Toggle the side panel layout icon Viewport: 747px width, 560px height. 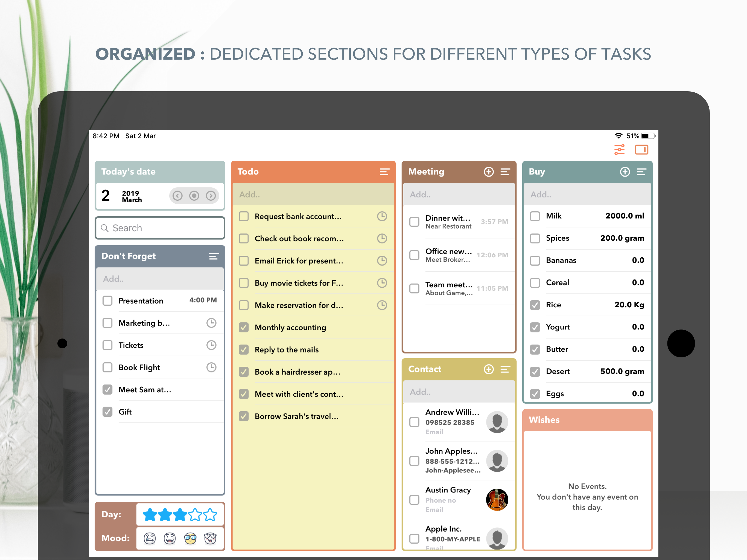(x=641, y=150)
